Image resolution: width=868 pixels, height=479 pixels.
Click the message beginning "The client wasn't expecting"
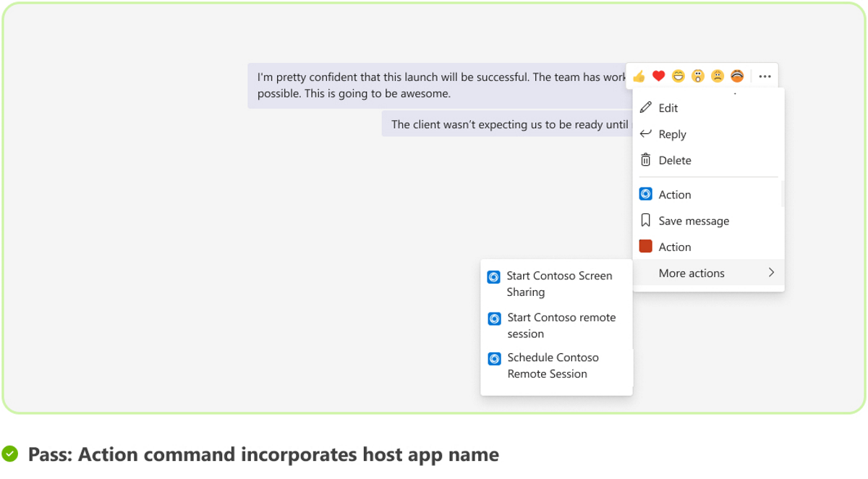click(506, 124)
